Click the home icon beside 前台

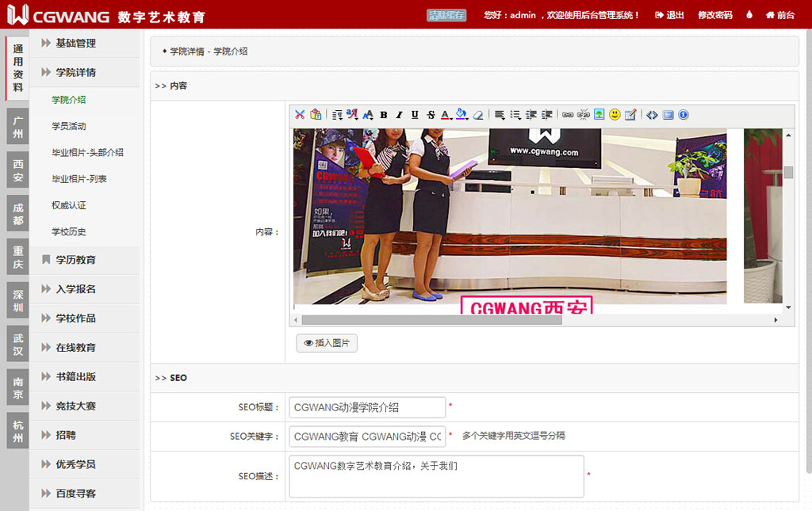click(770, 15)
